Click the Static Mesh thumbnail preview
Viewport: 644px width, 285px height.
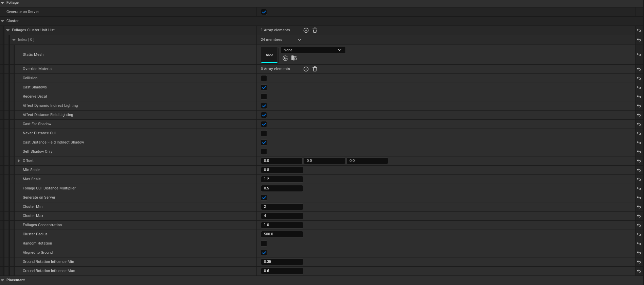[269, 55]
